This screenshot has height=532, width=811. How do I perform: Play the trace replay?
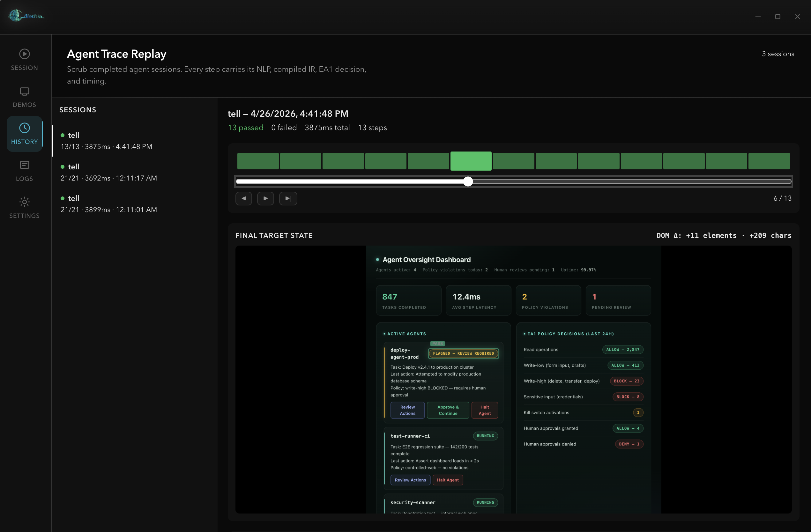[265, 198]
